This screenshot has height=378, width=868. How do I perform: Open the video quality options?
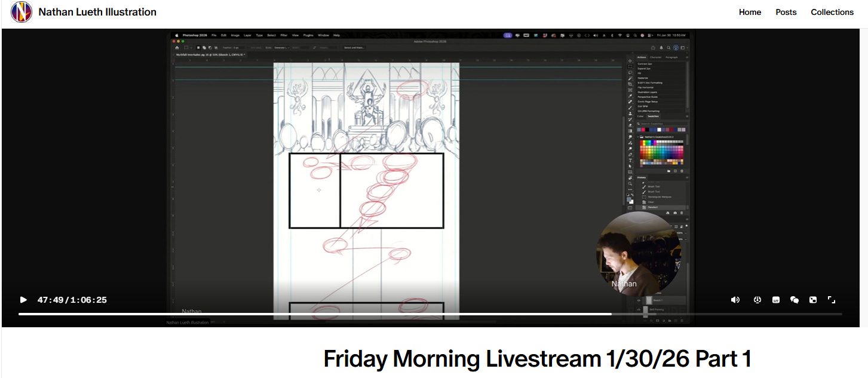[x=776, y=300]
